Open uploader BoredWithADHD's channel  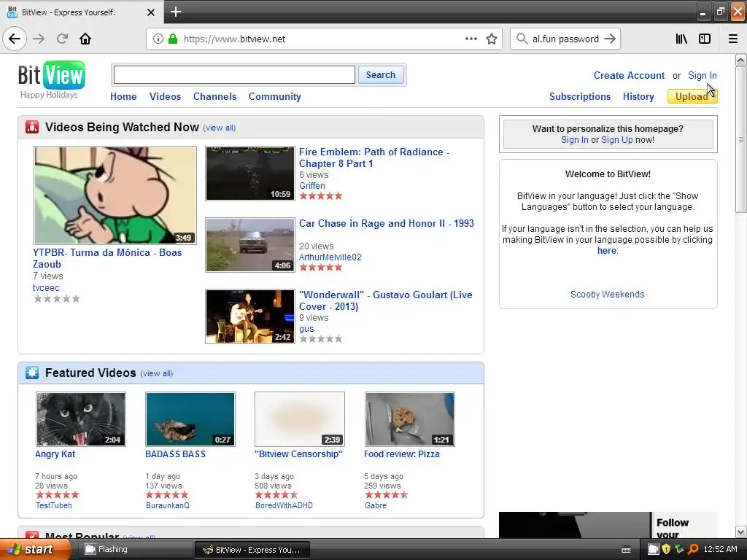(284, 505)
